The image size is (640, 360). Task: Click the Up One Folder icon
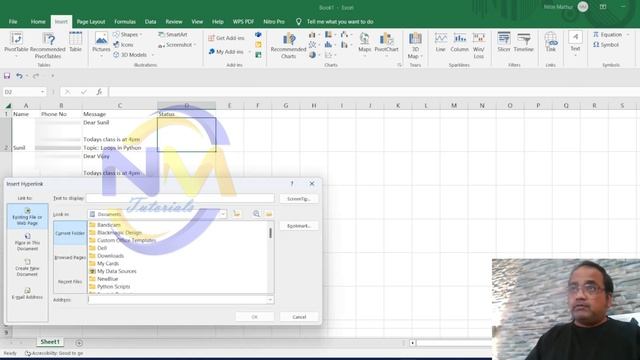coord(237,213)
